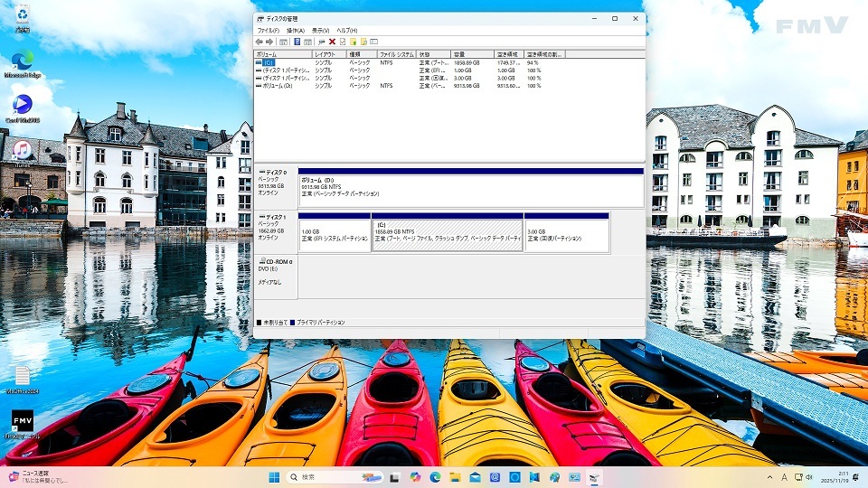Select the 1.00 GB EFI system partition block
868x488 pixels.
point(335,235)
